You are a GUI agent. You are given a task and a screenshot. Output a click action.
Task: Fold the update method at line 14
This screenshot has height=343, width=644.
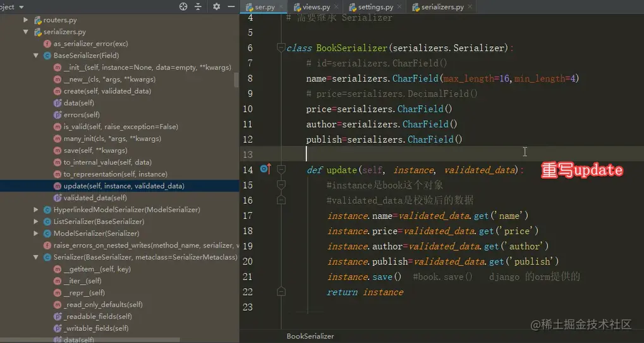pyautogui.click(x=281, y=170)
